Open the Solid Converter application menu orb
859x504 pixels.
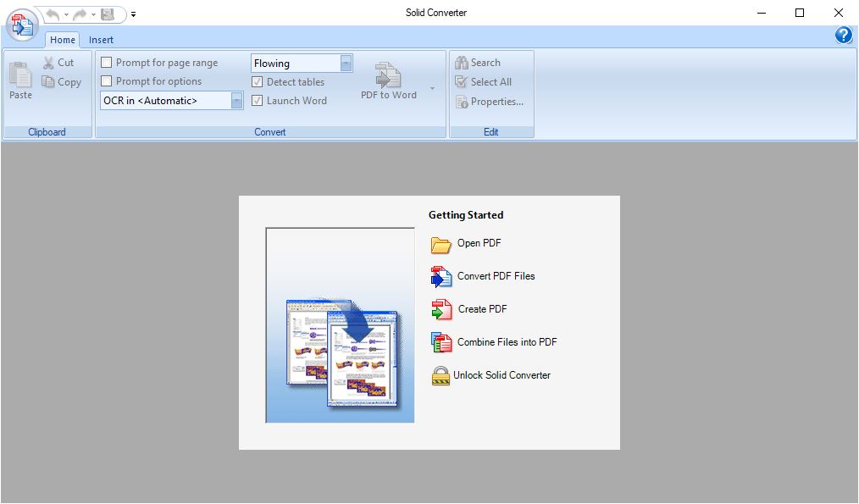click(22, 25)
